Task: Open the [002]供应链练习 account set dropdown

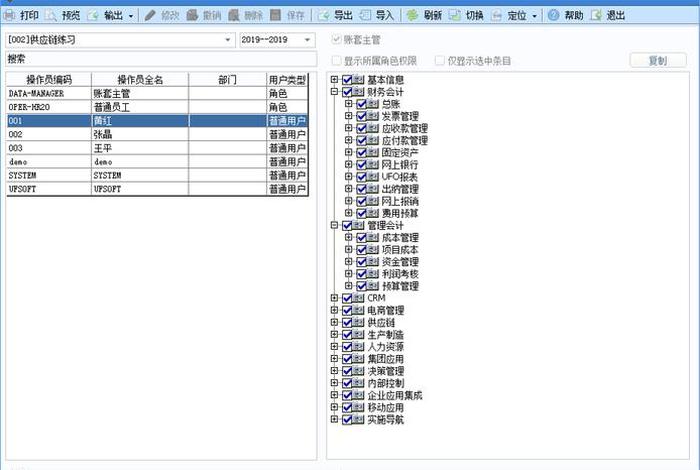Action: click(x=228, y=40)
